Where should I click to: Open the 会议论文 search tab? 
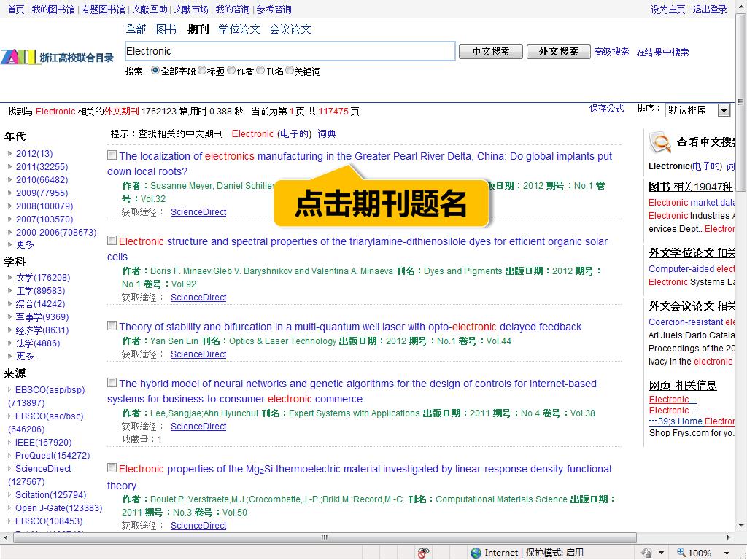pyautogui.click(x=290, y=29)
